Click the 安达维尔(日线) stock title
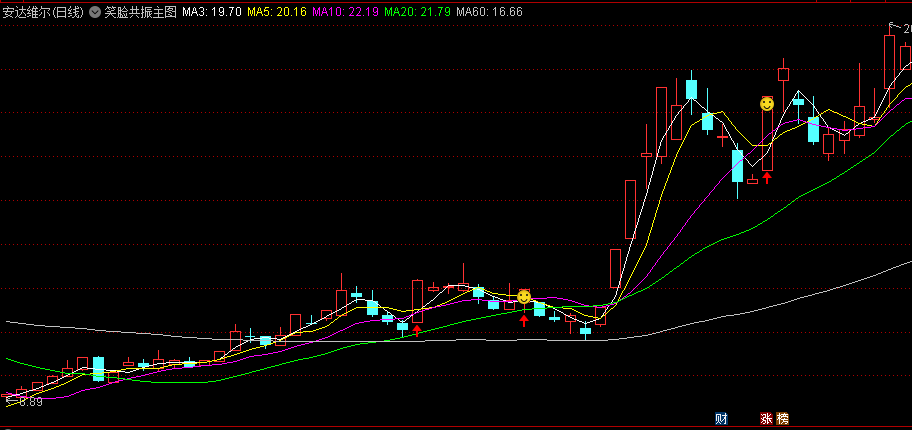 click(x=44, y=12)
